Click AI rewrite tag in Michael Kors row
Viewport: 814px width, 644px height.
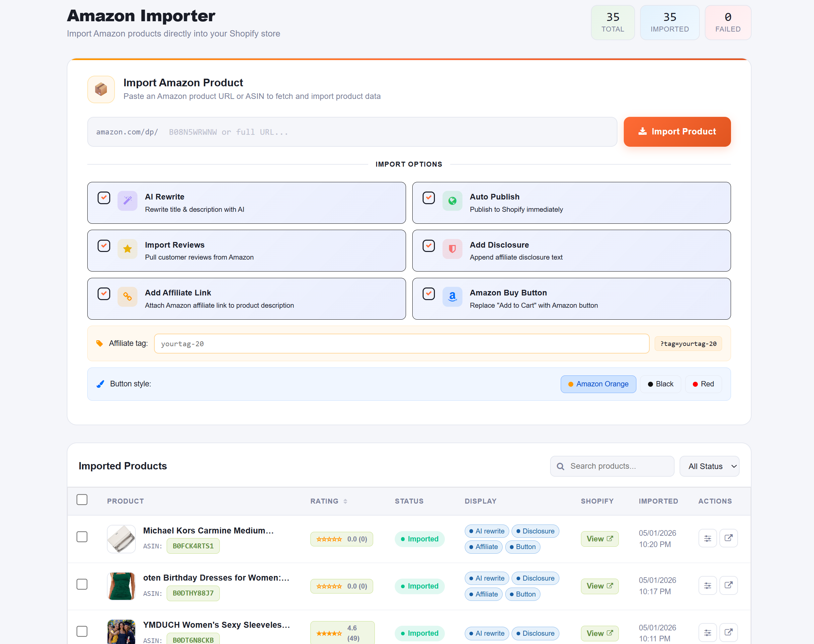point(487,531)
